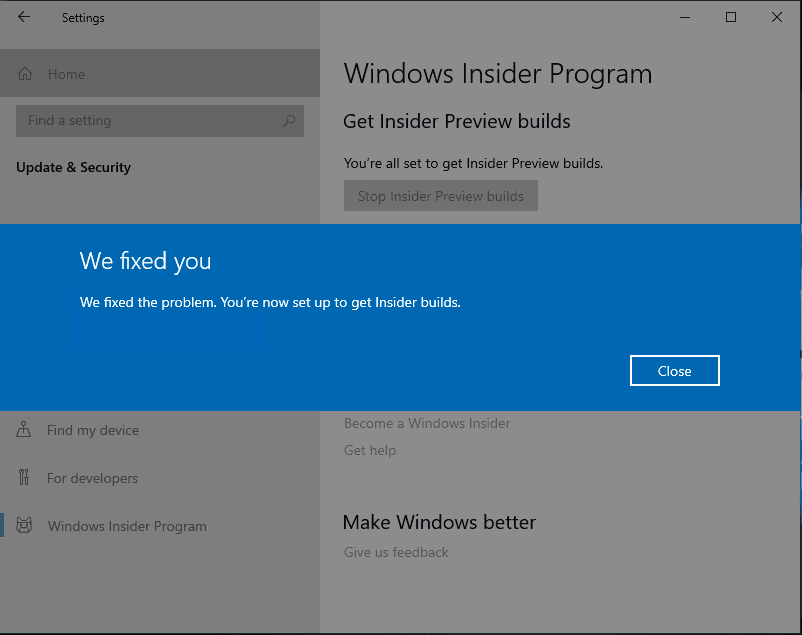The width and height of the screenshot is (802, 635).
Task: Click the back arrow in Settings
Action: [22, 17]
